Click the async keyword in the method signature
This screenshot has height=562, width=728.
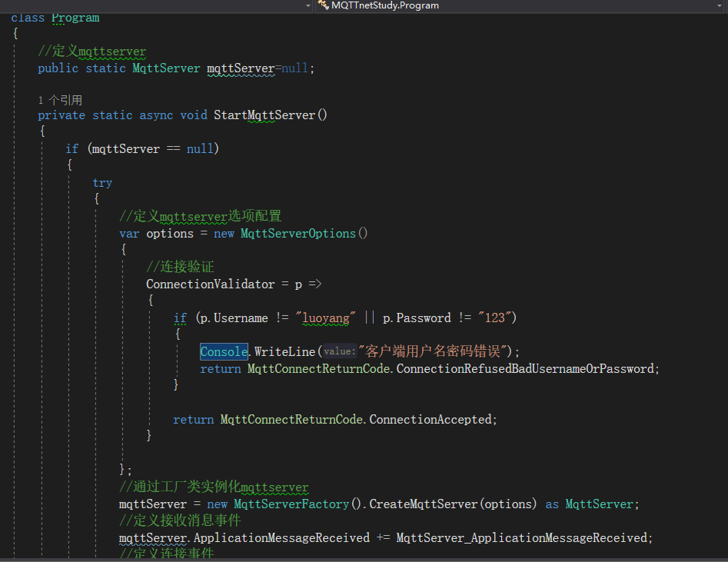(x=156, y=115)
